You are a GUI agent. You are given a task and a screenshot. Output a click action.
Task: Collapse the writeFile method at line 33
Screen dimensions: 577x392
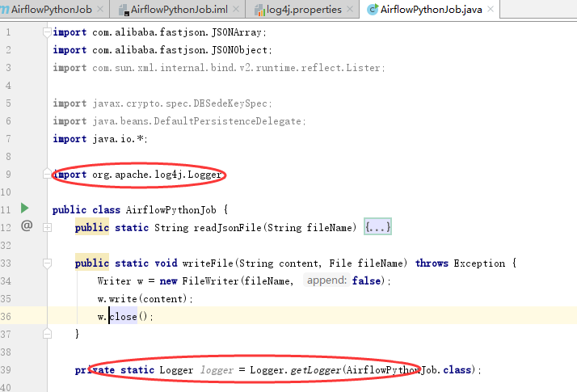(x=47, y=263)
